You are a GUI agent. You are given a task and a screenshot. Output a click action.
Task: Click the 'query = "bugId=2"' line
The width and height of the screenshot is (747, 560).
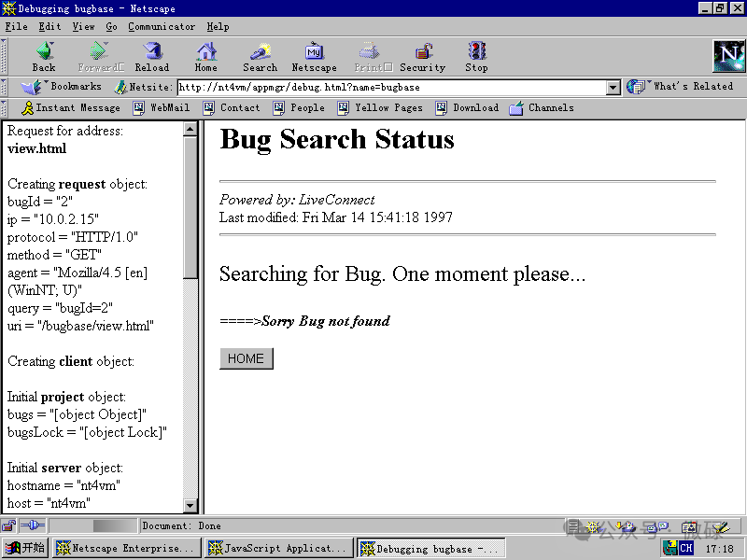coord(60,309)
